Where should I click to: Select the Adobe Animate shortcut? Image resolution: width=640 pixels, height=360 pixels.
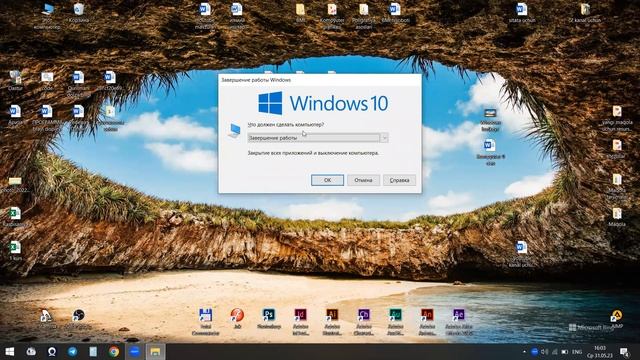click(427, 322)
